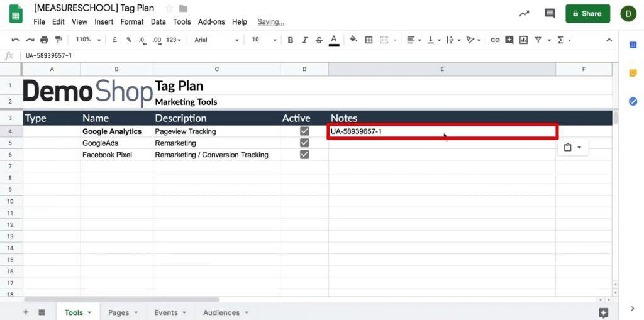Open the Help menu
Viewport: 644px width, 320px height.
click(x=240, y=22)
